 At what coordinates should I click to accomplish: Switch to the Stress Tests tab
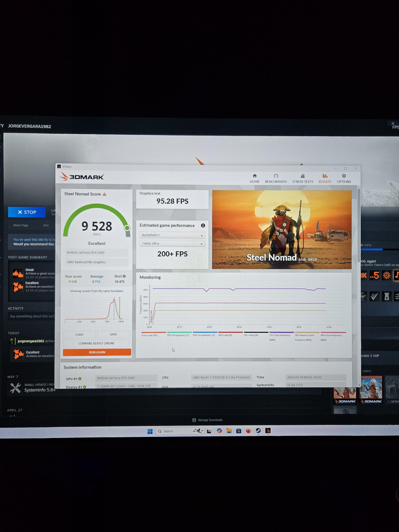303,179
